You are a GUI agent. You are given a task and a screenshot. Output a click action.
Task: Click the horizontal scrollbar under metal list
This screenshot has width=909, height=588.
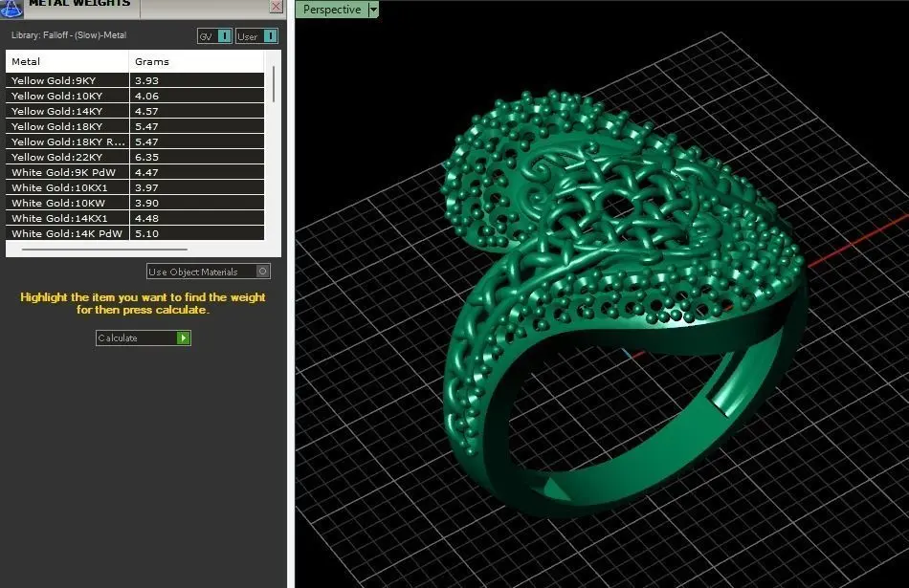[x=104, y=250]
